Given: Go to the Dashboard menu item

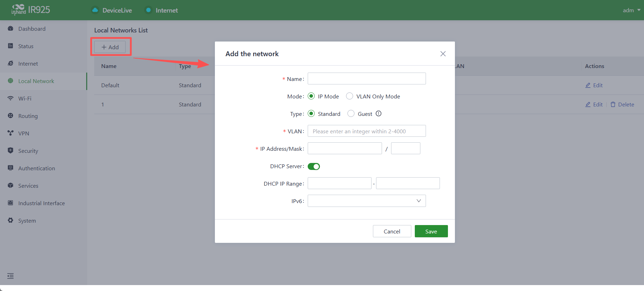Looking at the screenshot, I should 43,29.
